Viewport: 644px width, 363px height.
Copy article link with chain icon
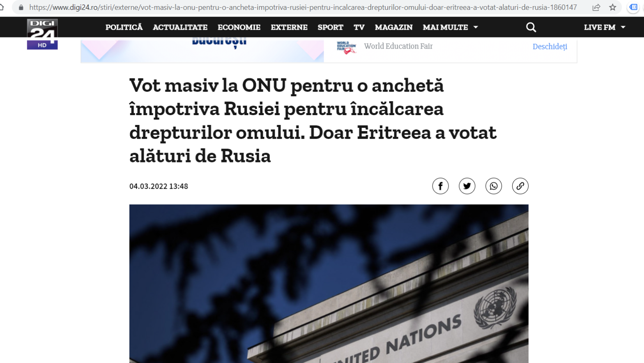click(520, 186)
